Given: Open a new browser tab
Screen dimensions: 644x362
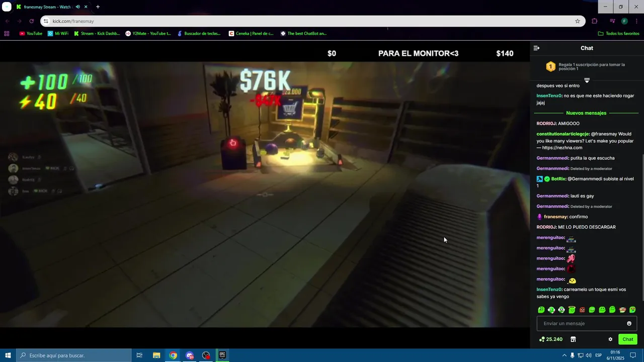Looking at the screenshot, I should point(98,7).
